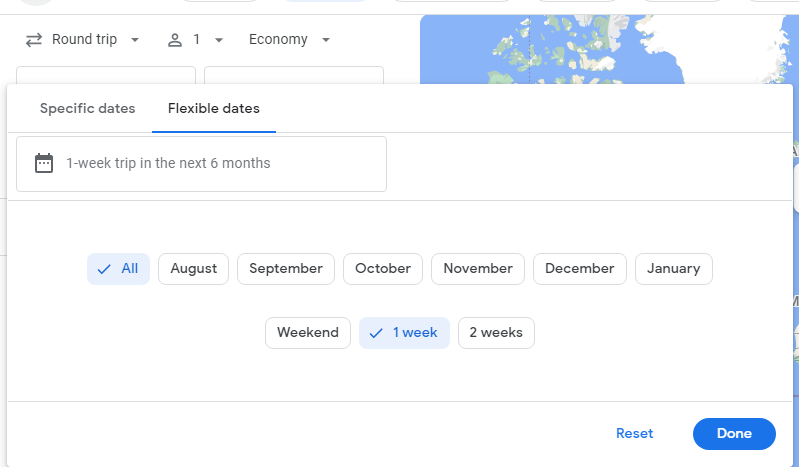Click the checkmark on the All chip
The image size is (799, 467).
pyautogui.click(x=104, y=269)
